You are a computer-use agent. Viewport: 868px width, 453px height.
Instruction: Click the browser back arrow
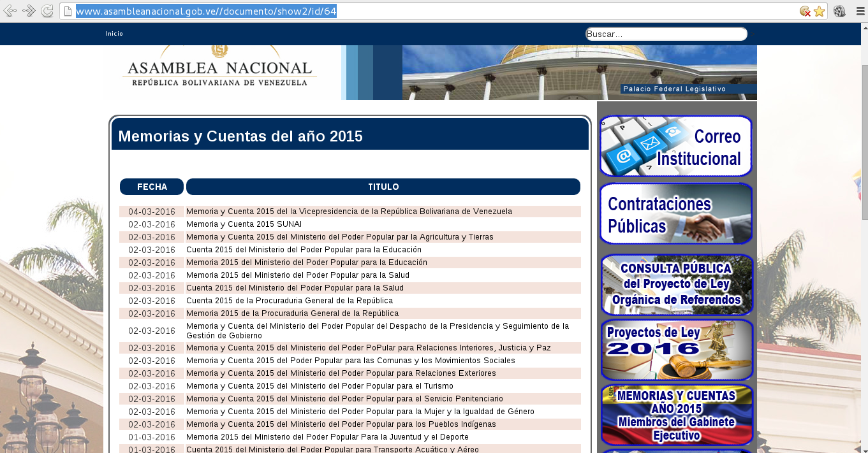(x=10, y=11)
